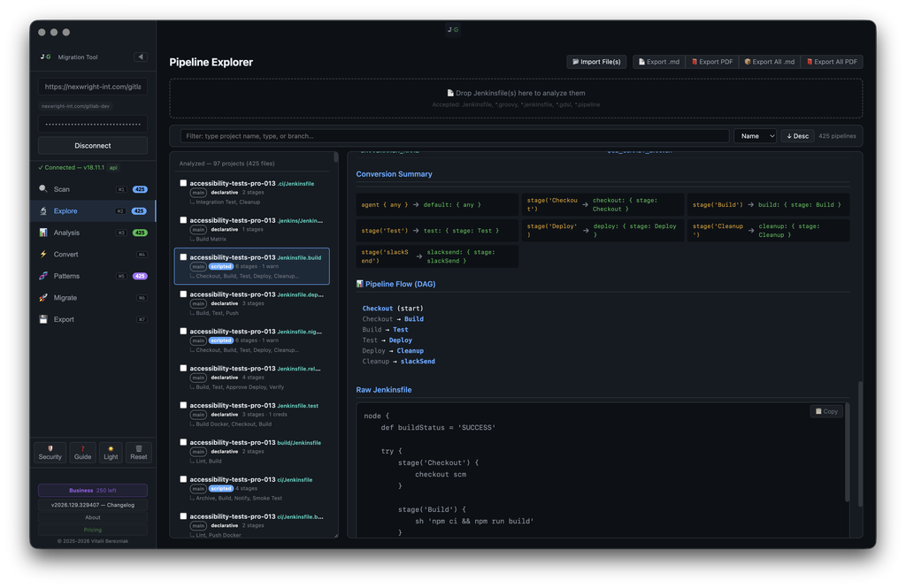Check the Jenkinsfile.test pipeline checkbox
906x588 pixels.
(183, 405)
